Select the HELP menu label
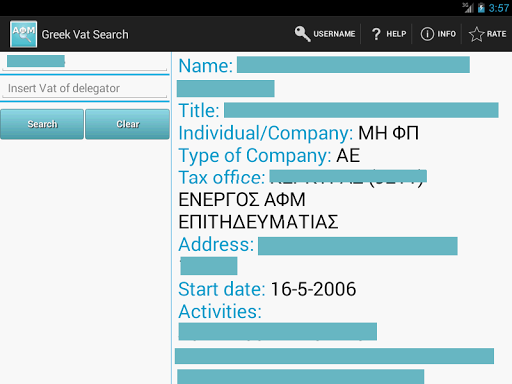Image resolution: width=512 pixels, height=384 pixels. pyautogui.click(x=396, y=34)
